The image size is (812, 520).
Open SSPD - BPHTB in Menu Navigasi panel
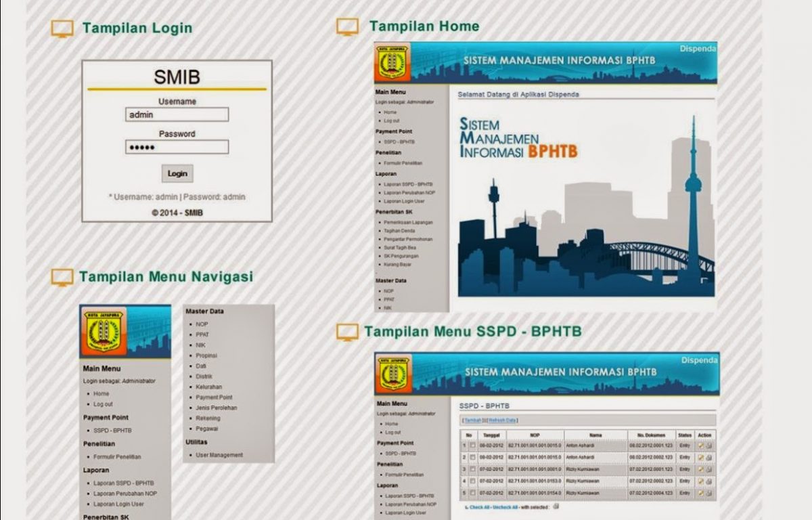[x=112, y=431]
